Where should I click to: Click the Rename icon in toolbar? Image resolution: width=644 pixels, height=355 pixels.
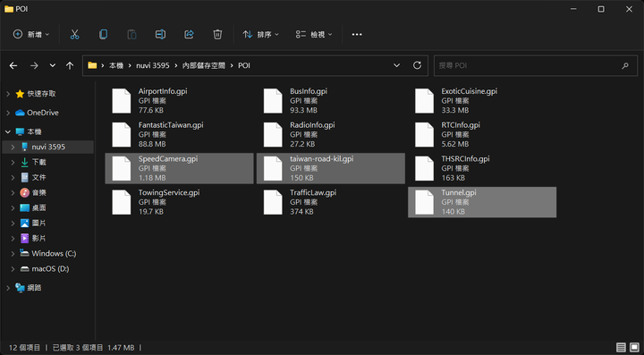tap(160, 35)
